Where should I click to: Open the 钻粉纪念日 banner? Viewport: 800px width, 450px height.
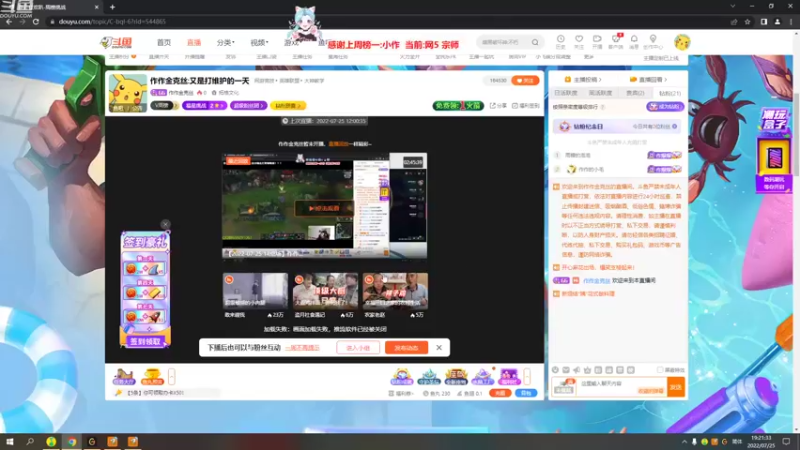coord(616,127)
